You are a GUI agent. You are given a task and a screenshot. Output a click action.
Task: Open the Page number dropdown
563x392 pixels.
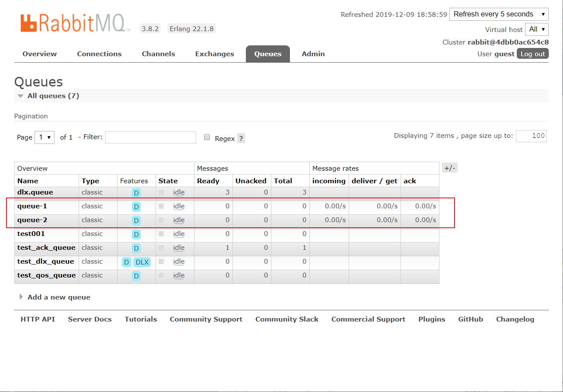pos(45,137)
